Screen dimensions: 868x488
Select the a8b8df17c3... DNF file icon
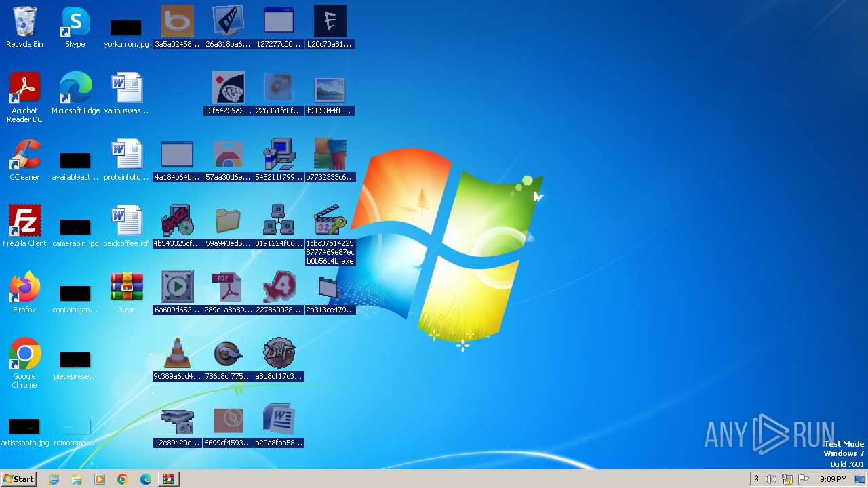pos(279,354)
